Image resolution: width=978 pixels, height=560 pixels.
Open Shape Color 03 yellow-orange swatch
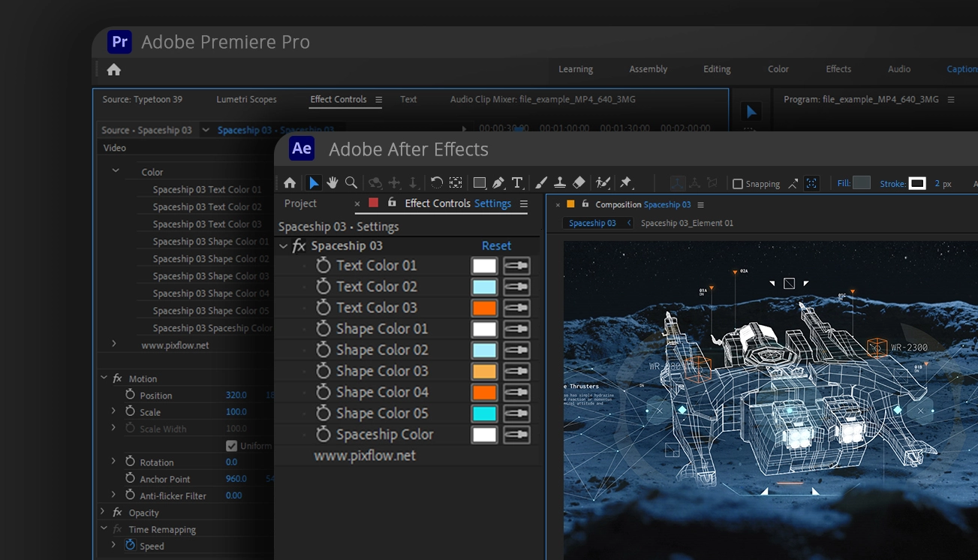(x=484, y=371)
